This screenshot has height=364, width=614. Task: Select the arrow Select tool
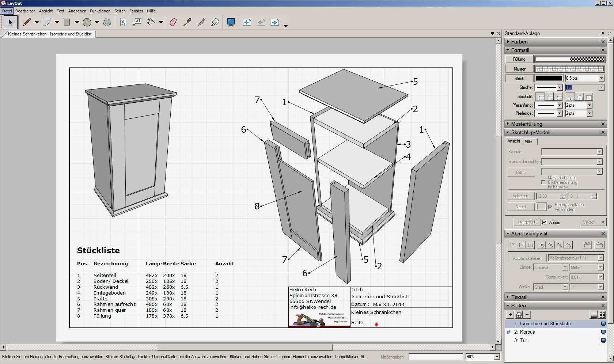(10, 22)
